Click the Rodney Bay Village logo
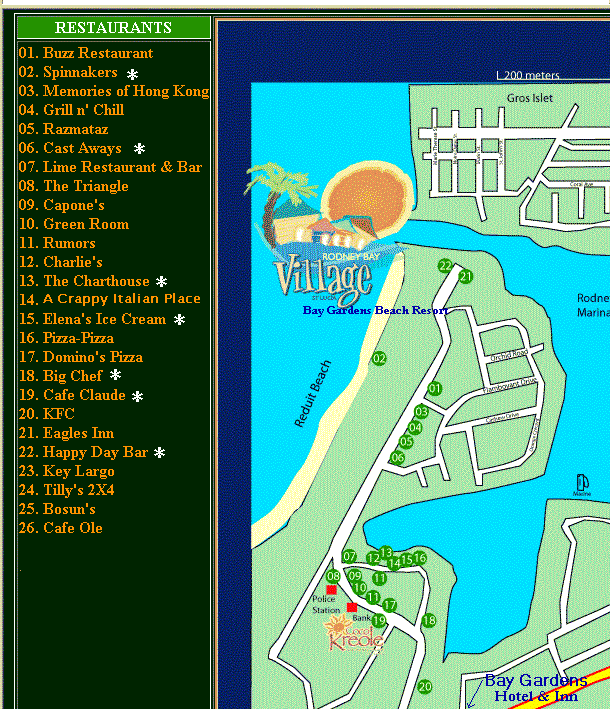 329,233
